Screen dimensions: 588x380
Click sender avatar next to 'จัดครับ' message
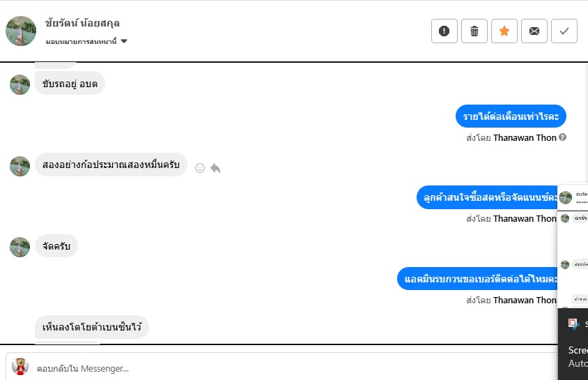(20, 247)
